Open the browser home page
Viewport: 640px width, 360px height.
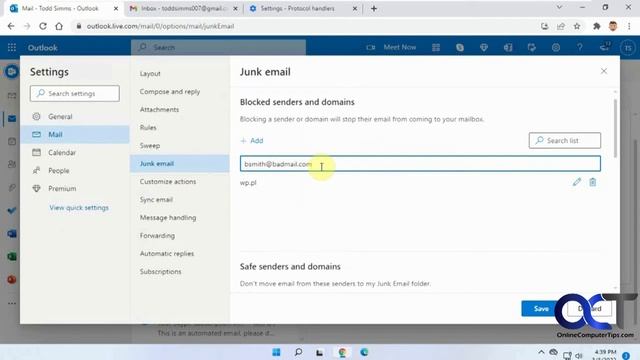point(59,26)
